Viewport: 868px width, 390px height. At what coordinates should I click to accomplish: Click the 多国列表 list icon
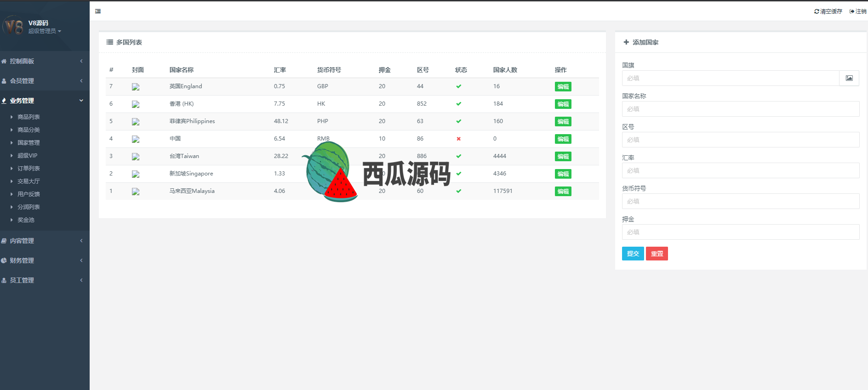(110, 42)
